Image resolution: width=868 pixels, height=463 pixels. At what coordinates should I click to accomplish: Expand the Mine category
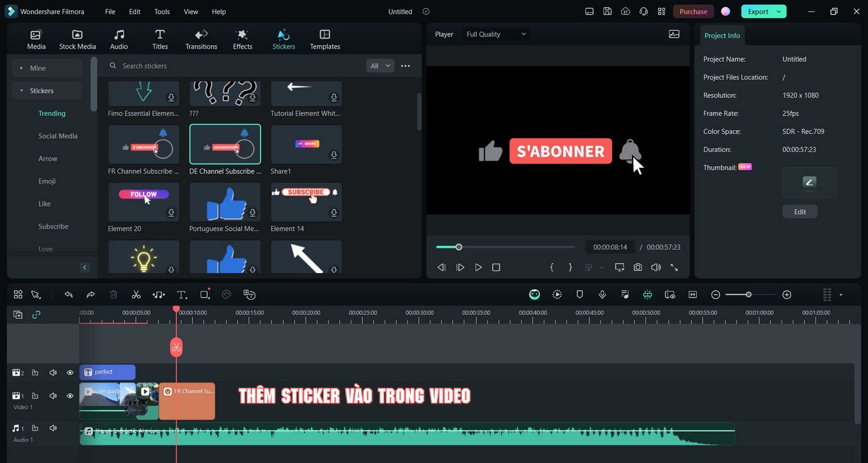(46, 68)
